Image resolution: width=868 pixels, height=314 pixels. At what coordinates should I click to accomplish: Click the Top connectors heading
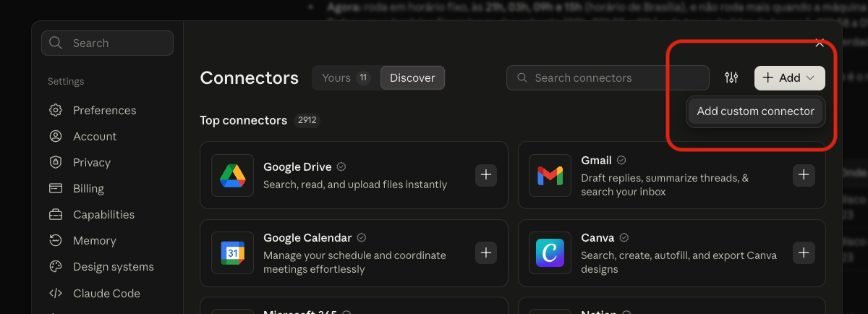(244, 121)
